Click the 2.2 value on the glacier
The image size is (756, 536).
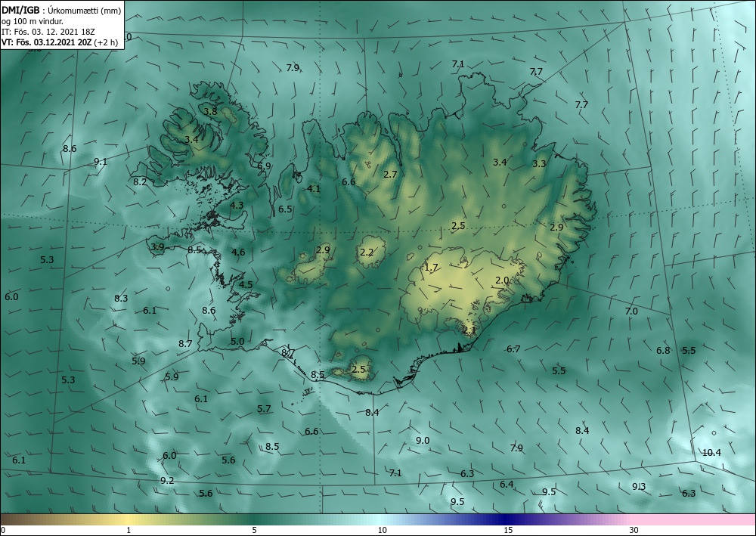coord(367,252)
